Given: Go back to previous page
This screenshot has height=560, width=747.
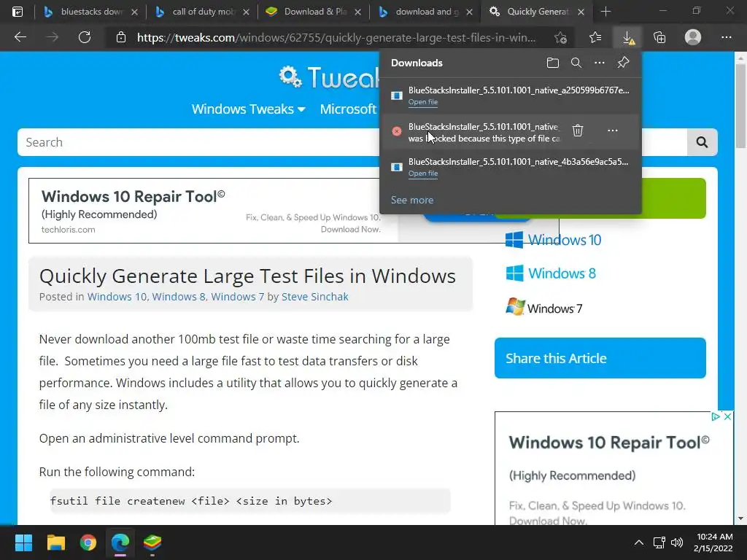Looking at the screenshot, I should click(x=20, y=37).
